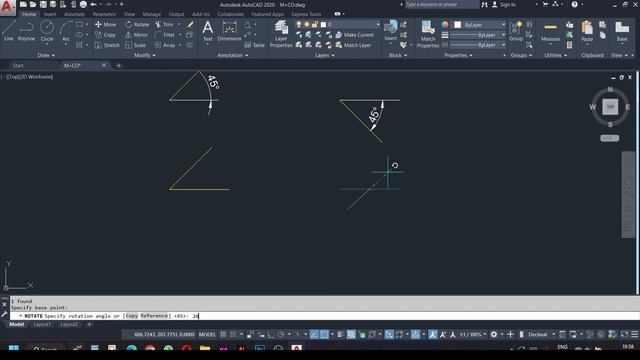Toggle grid display in status bar
Viewport: 640px width, 360px height.
(223, 334)
